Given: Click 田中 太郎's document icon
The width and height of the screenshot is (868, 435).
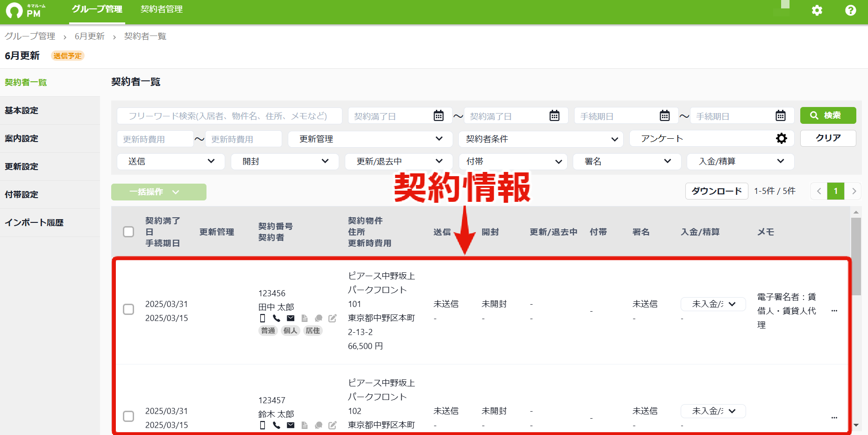Looking at the screenshot, I should click(305, 318).
